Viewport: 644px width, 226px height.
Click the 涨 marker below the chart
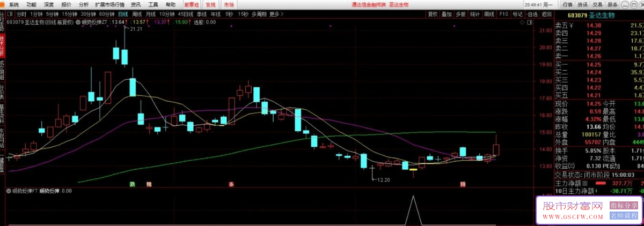[231, 184]
